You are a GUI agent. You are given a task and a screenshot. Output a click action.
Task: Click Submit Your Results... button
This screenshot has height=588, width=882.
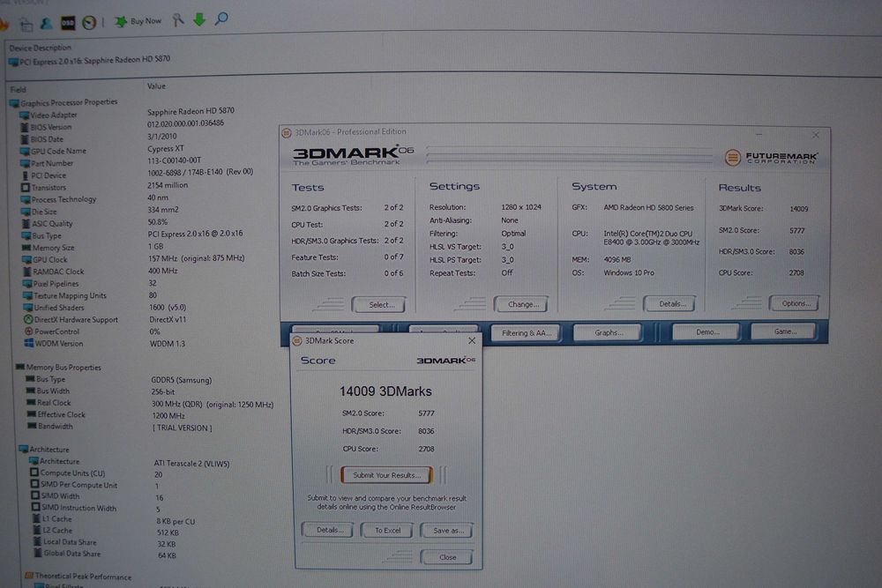tap(386, 475)
